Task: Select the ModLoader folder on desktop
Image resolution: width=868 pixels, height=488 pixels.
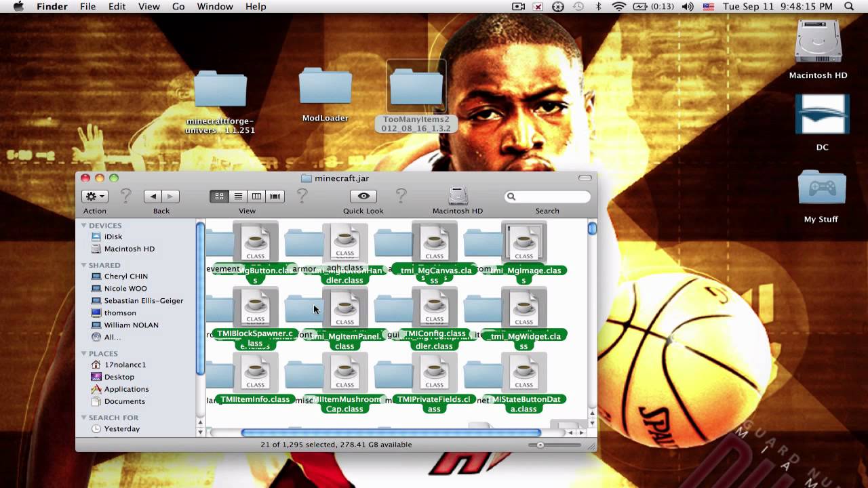Action: pos(325,86)
